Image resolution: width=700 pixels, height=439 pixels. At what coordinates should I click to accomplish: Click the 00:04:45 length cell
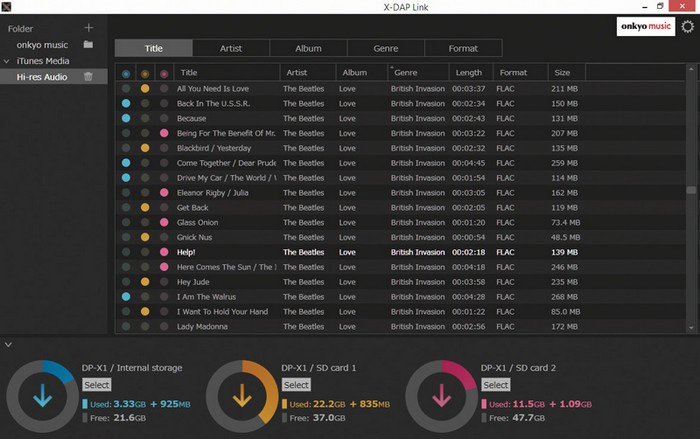(468, 163)
